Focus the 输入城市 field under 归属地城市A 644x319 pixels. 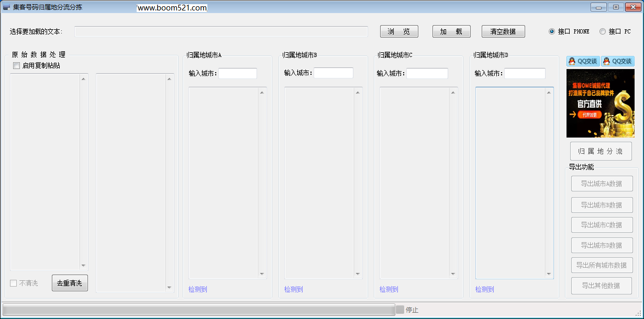pyautogui.click(x=238, y=73)
